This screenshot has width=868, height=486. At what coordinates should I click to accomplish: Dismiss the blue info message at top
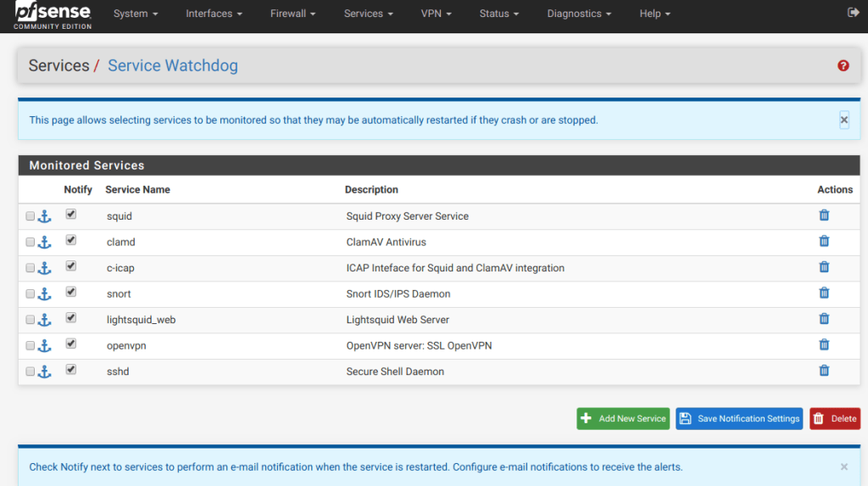click(x=843, y=120)
